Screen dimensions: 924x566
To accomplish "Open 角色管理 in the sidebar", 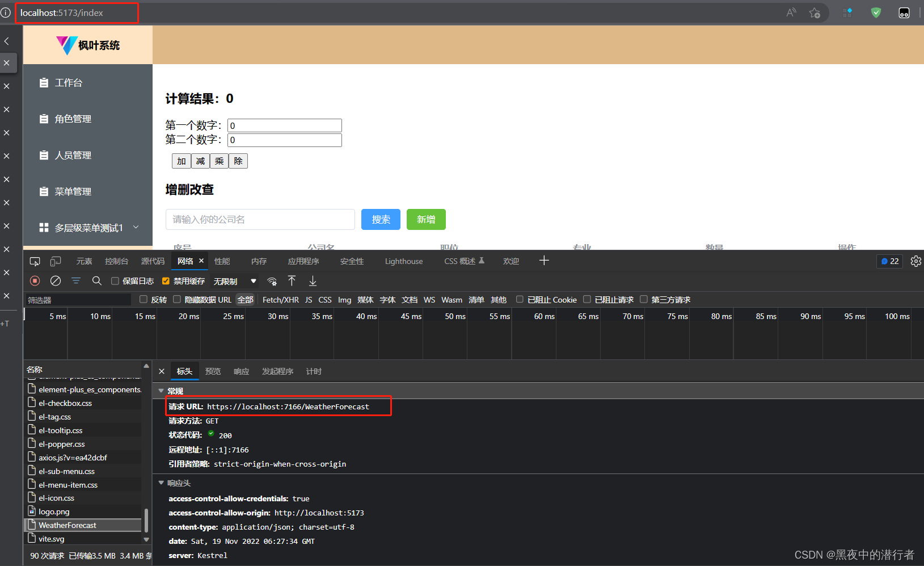I will click(88, 119).
